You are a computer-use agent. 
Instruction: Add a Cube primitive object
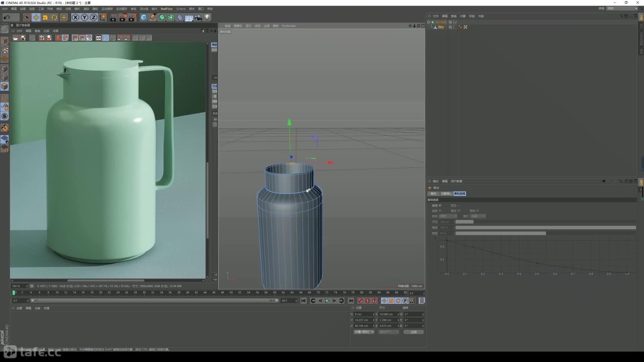point(144,17)
